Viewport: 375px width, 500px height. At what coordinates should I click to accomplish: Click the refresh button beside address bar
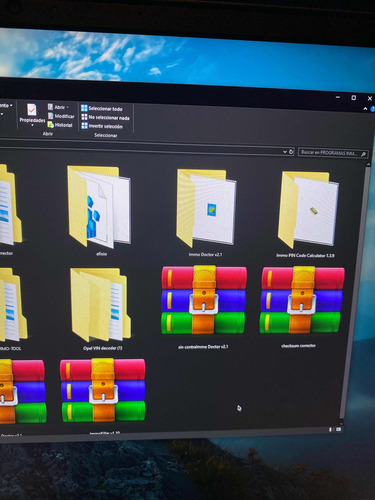[291, 152]
